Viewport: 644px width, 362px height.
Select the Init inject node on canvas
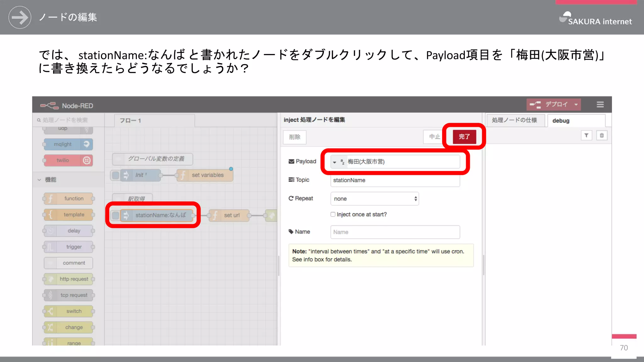pos(140,175)
